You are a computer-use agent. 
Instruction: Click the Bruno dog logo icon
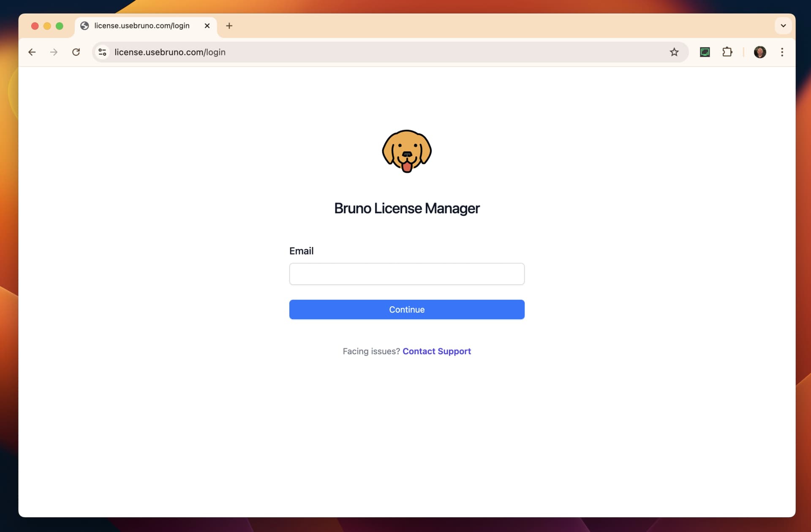click(407, 151)
